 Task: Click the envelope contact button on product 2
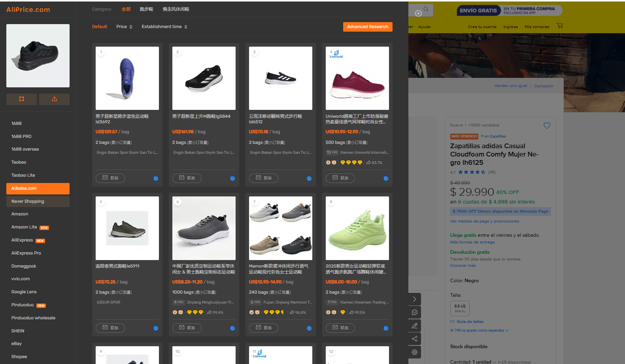tap(187, 178)
